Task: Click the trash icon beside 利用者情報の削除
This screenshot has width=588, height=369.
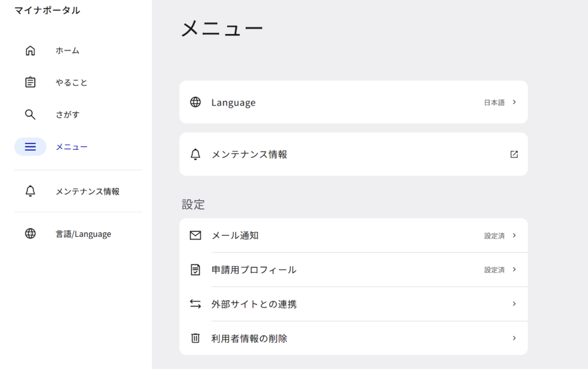Action: (x=195, y=338)
